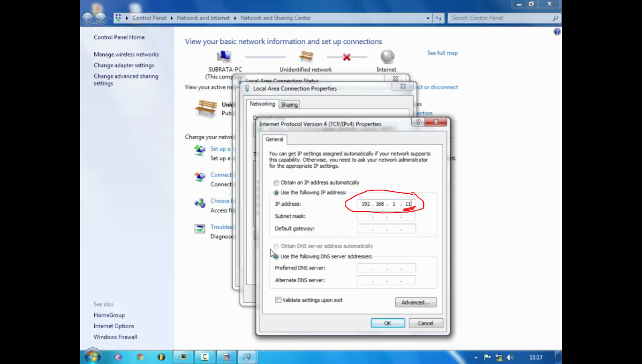Open Change adapter settings

tap(124, 65)
